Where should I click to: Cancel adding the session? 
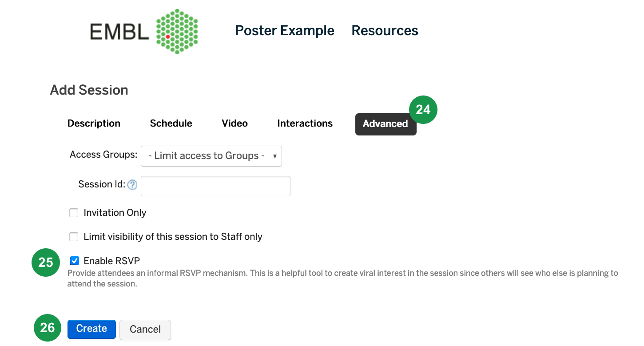(145, 330)
